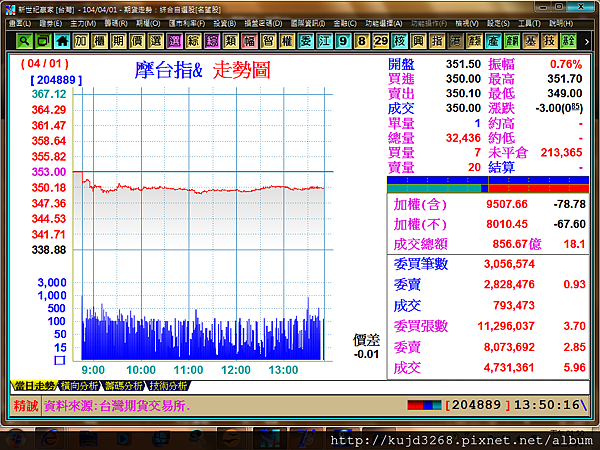Image resolution: width=600 pixels, height=450 pixels.
Task: Click the 興 (emerging stocks) toolbar icon
Action: pyautogui.click(x=418, y=41)
